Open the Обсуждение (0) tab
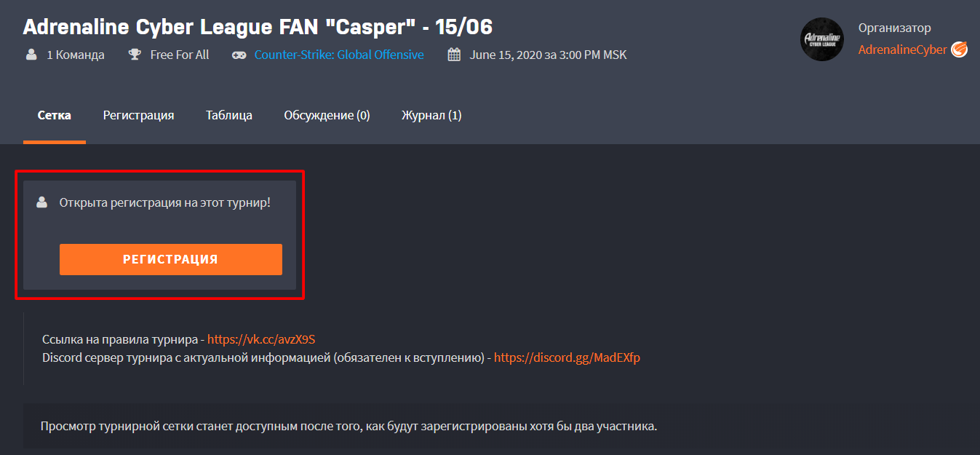This screenshot has height=455, width=980. tap(327, 115)
